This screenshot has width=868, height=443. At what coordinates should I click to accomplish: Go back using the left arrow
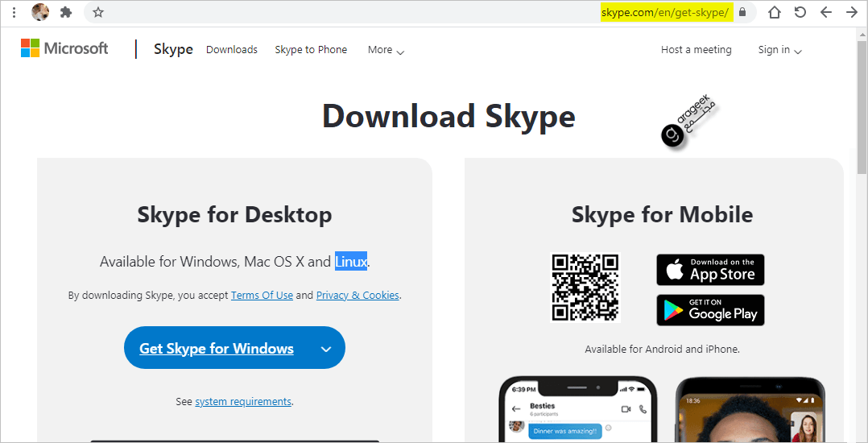(x=826, y=12)
